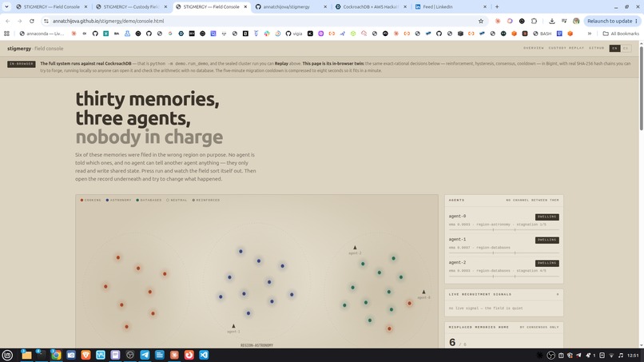Launch the Files folder from taskbar
Image resolution: width=644 pixels, height=362 pixels.
coord(26,355)
